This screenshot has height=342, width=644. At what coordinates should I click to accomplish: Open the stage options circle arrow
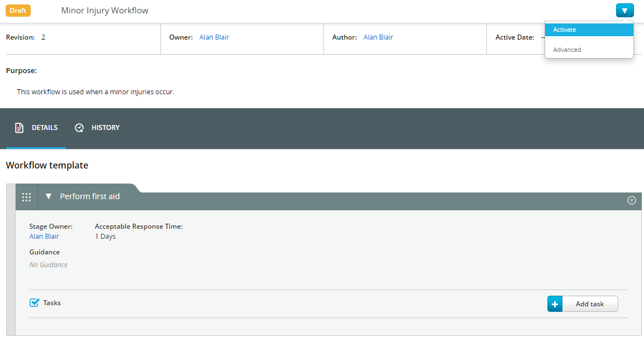pos(632,200)
